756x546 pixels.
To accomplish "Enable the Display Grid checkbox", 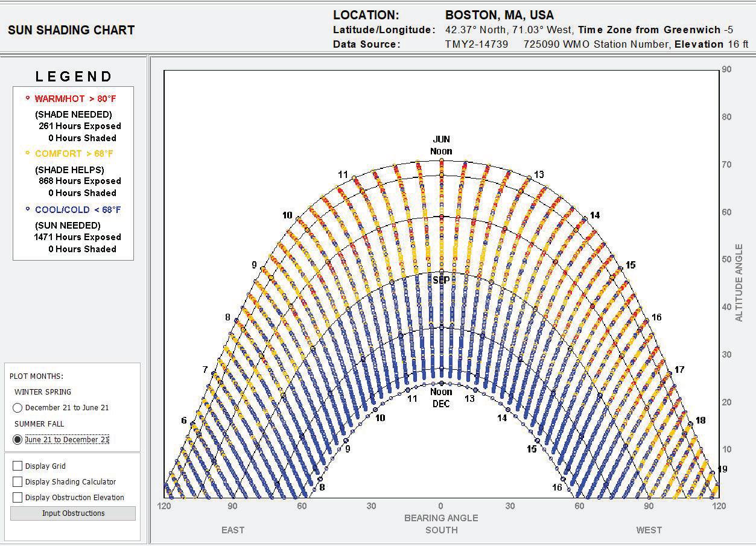I will (x=17, y=466).
